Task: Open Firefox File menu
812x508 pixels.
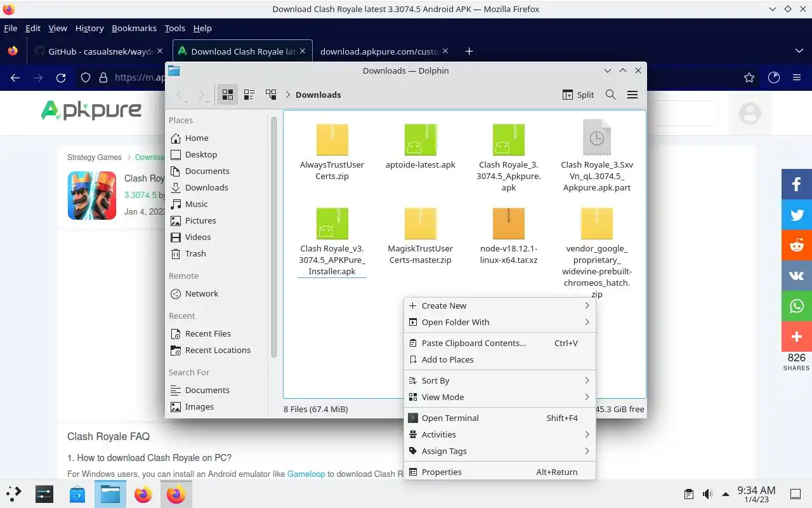Action: click(x=10, y=28)
